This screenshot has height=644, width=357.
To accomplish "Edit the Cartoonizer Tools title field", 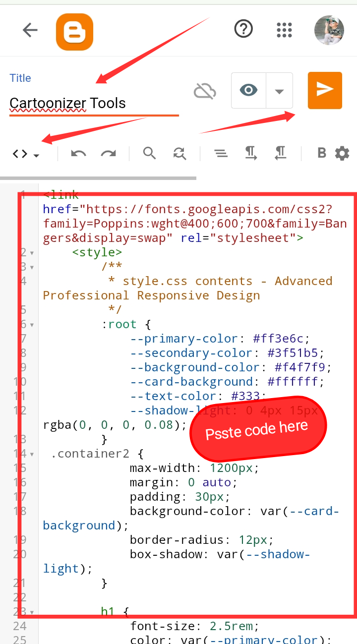I will coord(94,103).
